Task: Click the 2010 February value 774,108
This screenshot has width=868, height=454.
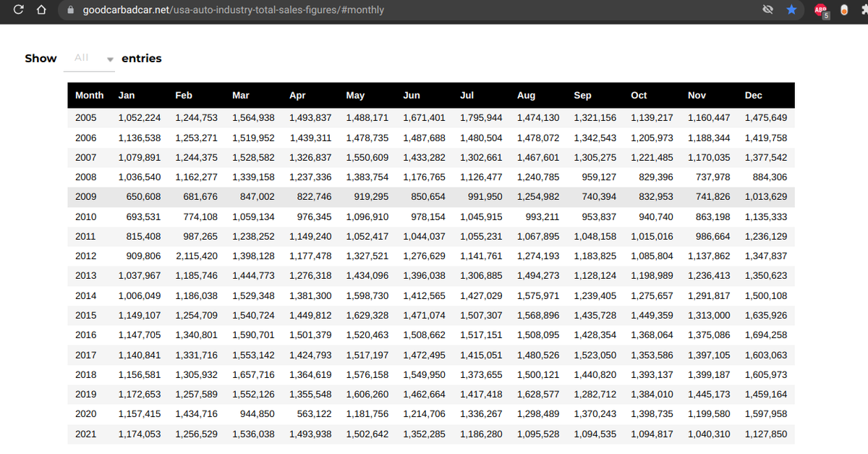Action: click(x=200, y=217)
